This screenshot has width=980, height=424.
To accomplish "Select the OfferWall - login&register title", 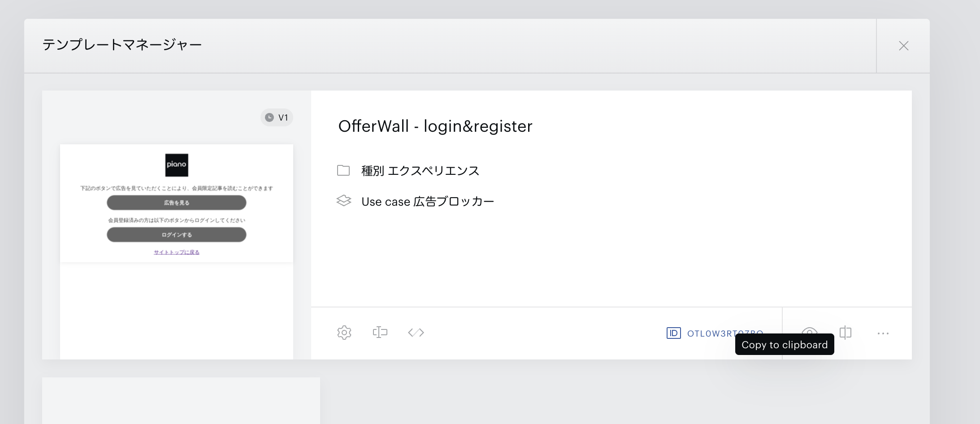I will pos(435,126).
